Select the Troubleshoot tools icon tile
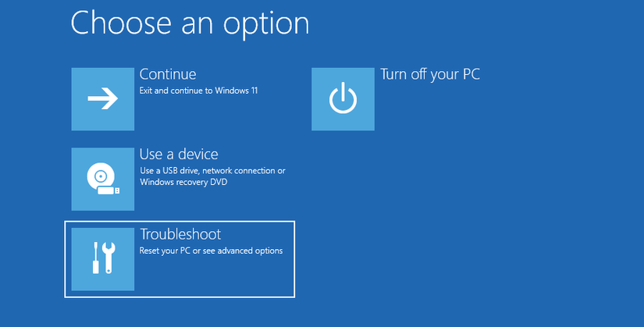The height and width of the screenshot is (327, 644). tap(102, 258)
